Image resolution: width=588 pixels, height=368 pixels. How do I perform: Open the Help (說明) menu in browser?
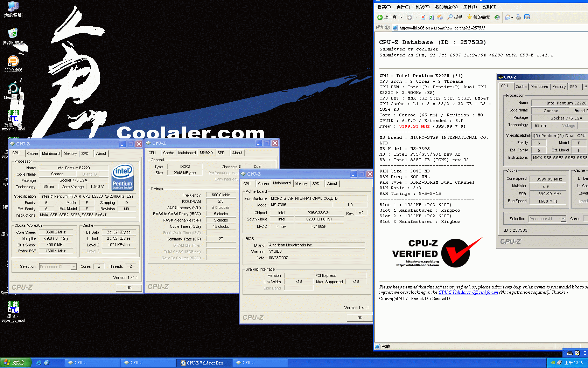(489, 7)
